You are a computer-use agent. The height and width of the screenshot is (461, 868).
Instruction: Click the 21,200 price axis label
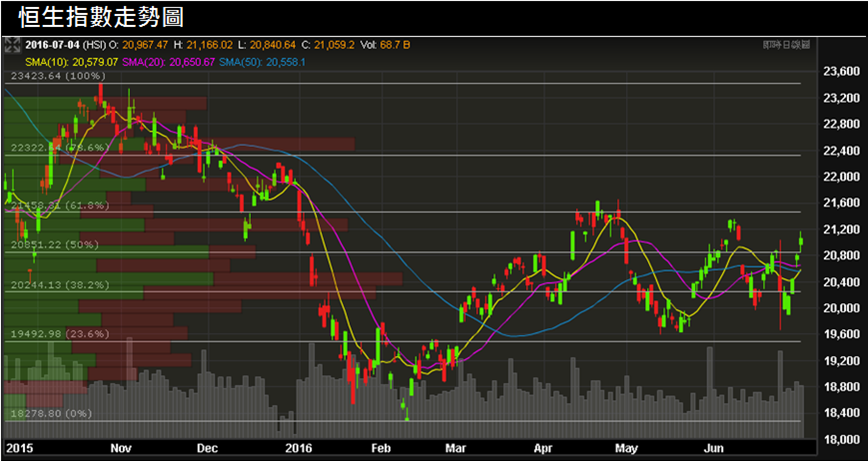841,229
